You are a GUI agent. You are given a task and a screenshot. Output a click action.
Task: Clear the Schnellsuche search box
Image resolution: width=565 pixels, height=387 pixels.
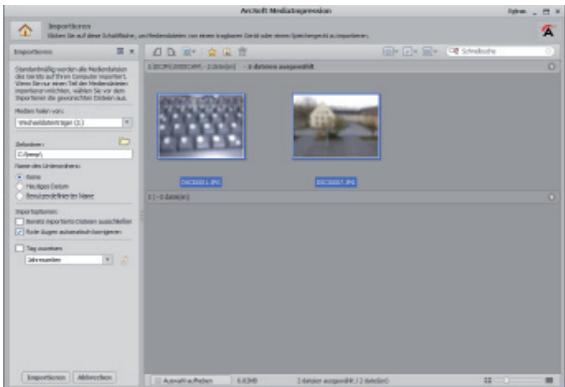[x=548, y=52]
